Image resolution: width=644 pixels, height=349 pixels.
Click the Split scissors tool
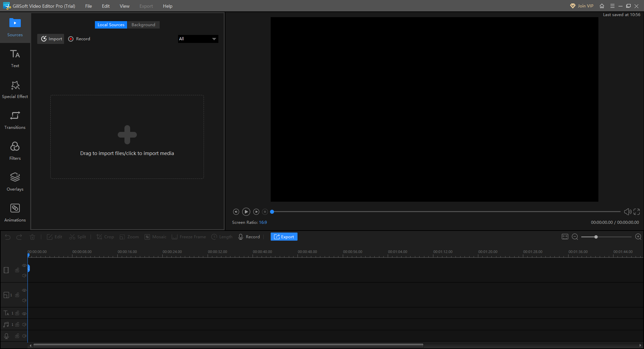pos(77,237)
